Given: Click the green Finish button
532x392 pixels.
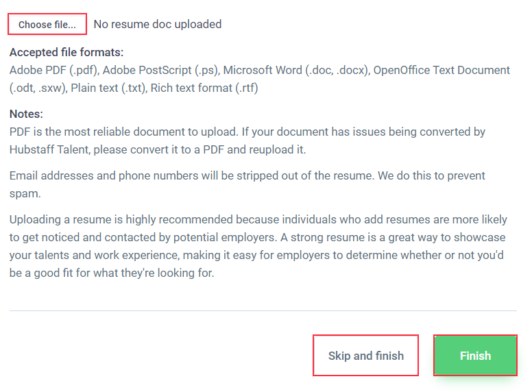Looking at the screenshot, I should point(475,356).
